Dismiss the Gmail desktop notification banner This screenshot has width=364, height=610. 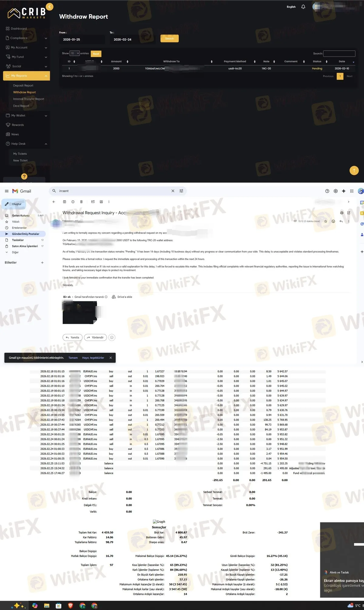click(x=111, y=358)
